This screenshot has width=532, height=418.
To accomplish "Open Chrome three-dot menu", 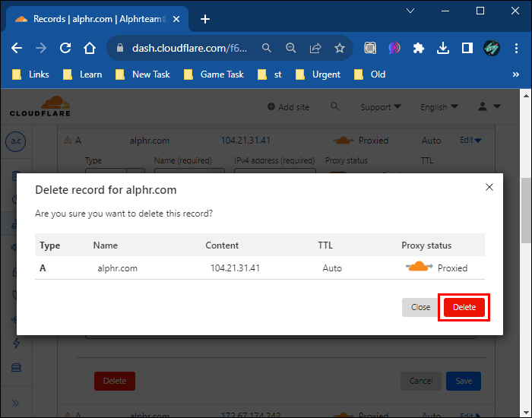I will coord(516,48).
